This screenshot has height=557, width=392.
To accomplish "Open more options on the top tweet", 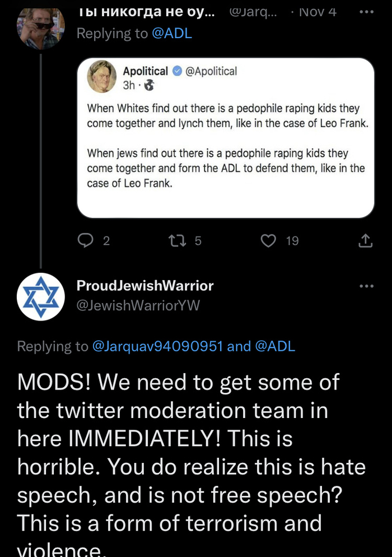I will pos(366,12).
